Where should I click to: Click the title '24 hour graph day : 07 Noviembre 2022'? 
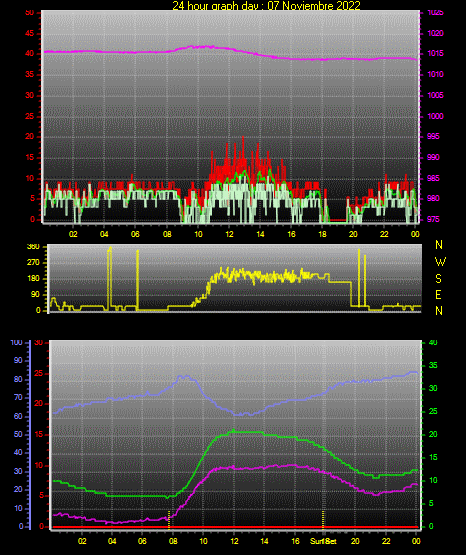pos(266,6)
